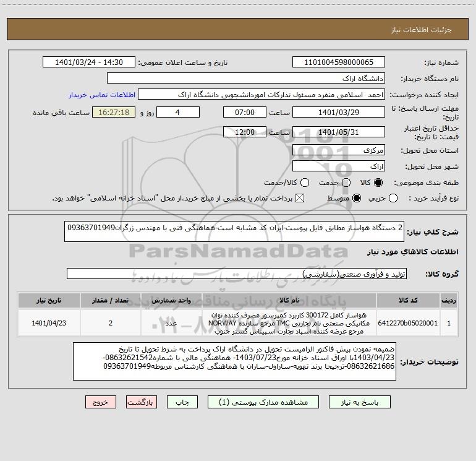Click the عدد unit cell

(171, 323)
